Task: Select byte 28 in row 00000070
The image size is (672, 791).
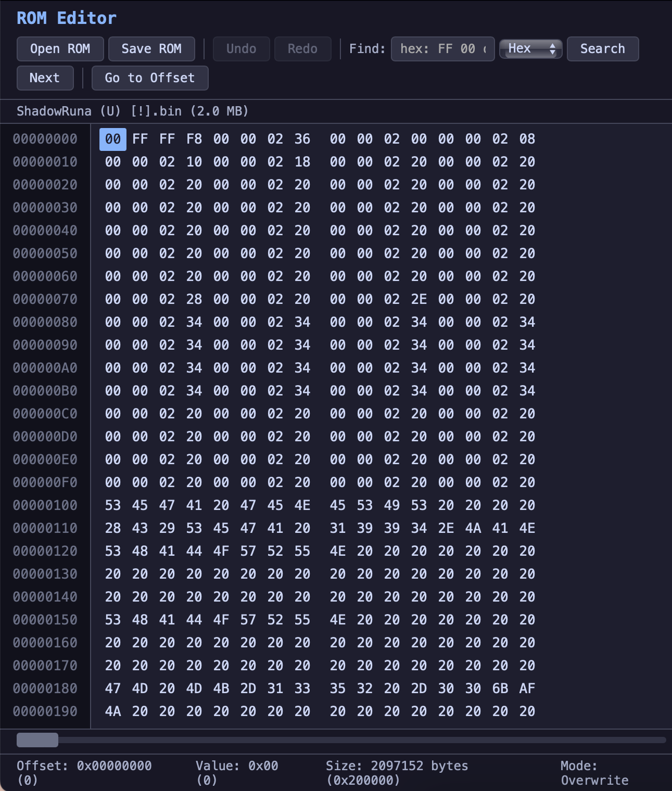Action: [194, 299]
